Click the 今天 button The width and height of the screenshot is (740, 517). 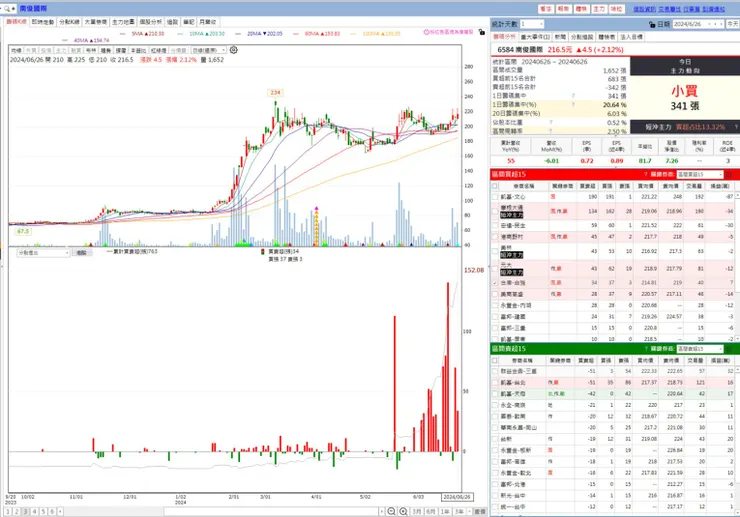pos(732,24)
